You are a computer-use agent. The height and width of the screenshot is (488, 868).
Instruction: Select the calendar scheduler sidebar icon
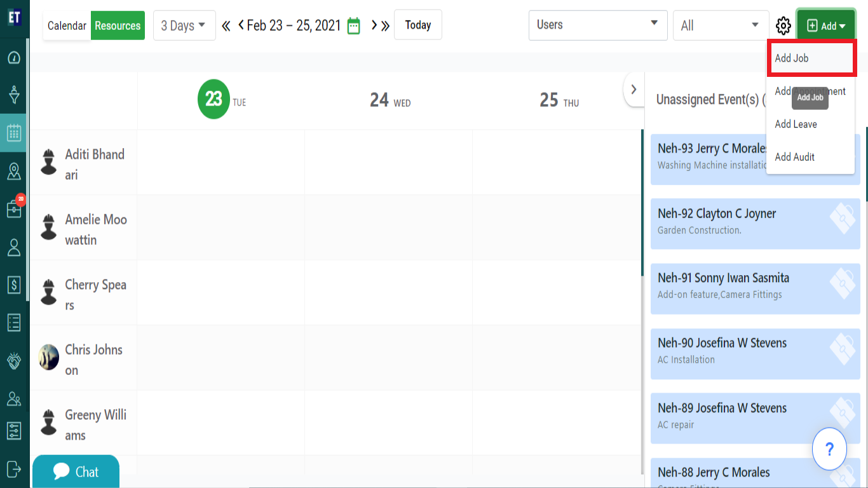pos(14,133)
